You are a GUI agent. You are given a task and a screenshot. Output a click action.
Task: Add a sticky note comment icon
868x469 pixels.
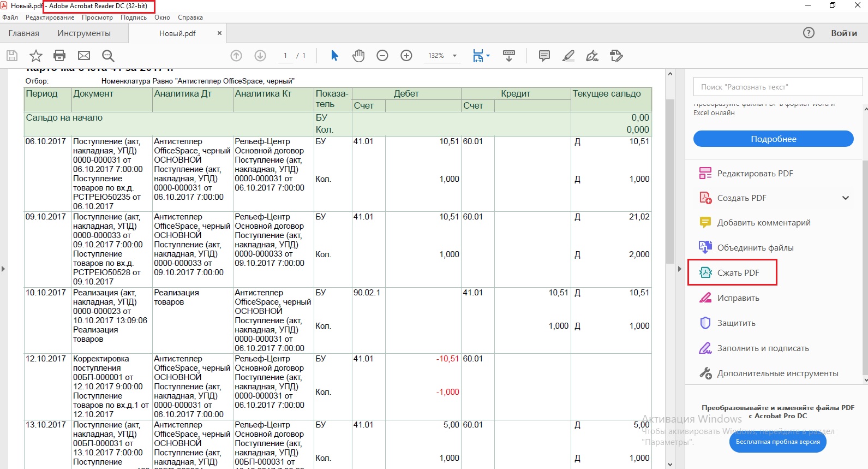point(544,56)
